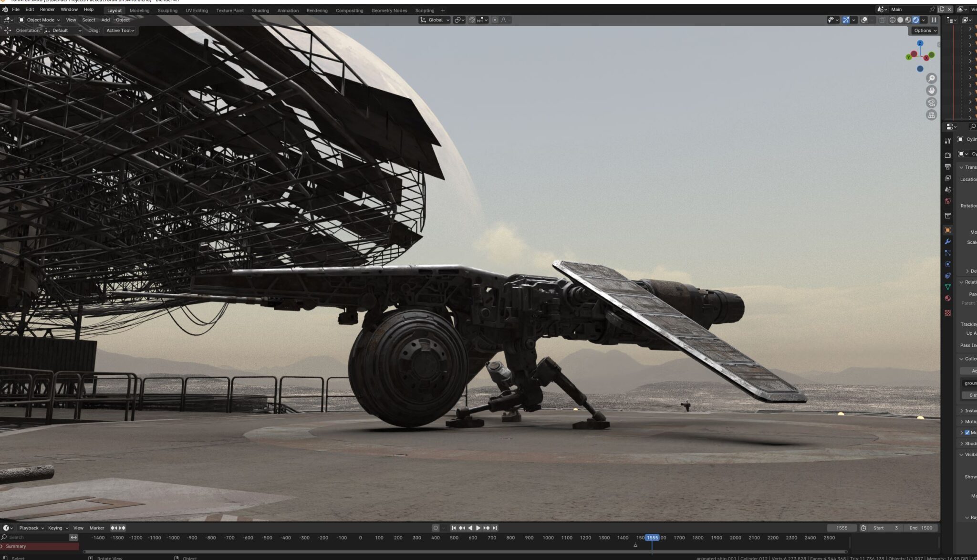Open the Object properties tab
This screenshot has width=977, height=560.
(x=948, y=230)
